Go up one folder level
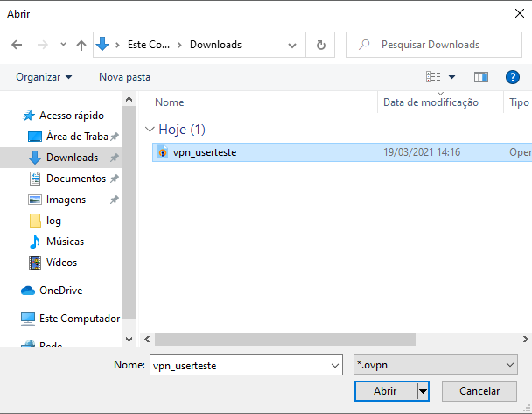This screenshot has width=532, height=414. coord(81,45)
